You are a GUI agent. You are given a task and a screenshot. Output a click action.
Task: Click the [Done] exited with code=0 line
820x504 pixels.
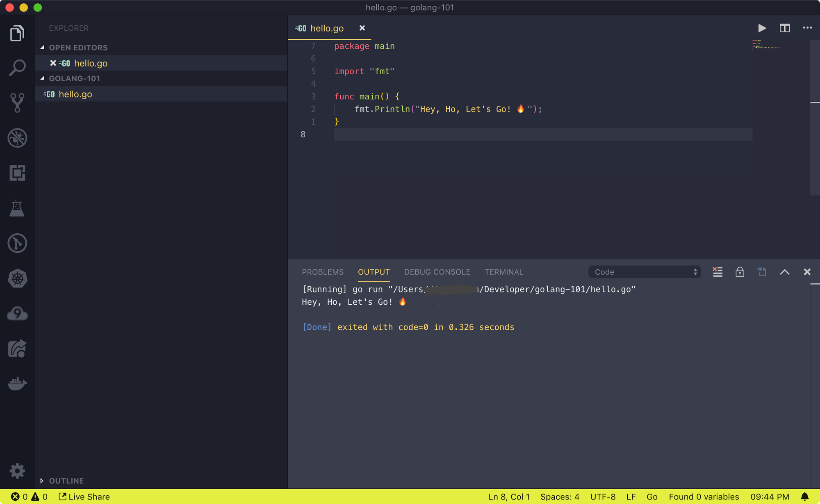tap(408, 327)
